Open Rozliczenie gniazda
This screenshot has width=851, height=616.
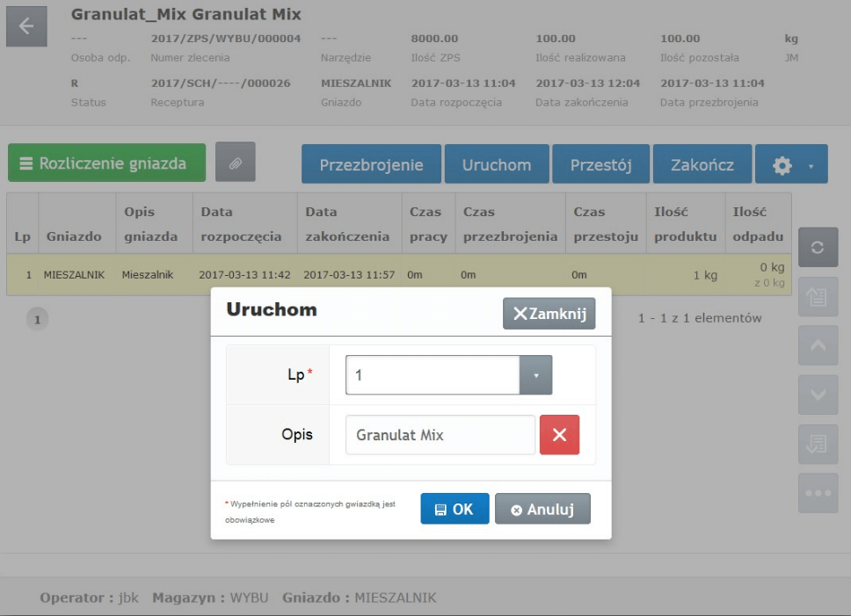click(107, 163)
